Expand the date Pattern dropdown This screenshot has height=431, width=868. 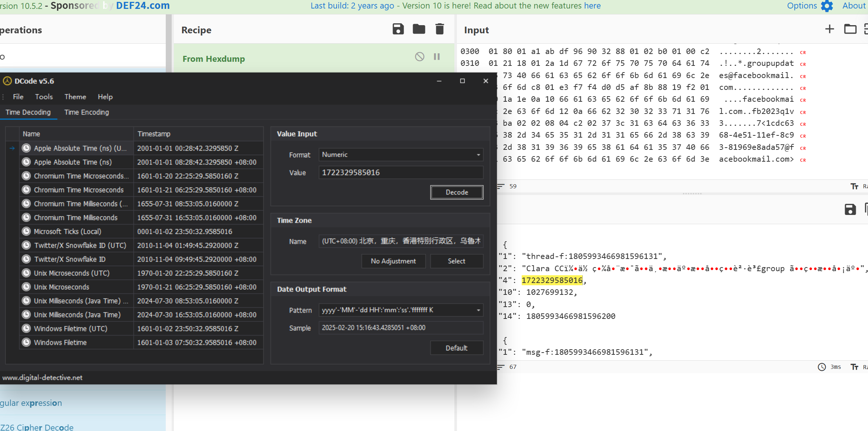[478, 310]
